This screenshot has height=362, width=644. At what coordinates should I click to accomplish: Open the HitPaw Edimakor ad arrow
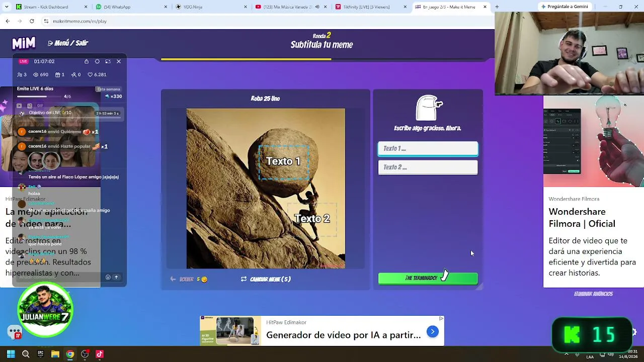432,331
